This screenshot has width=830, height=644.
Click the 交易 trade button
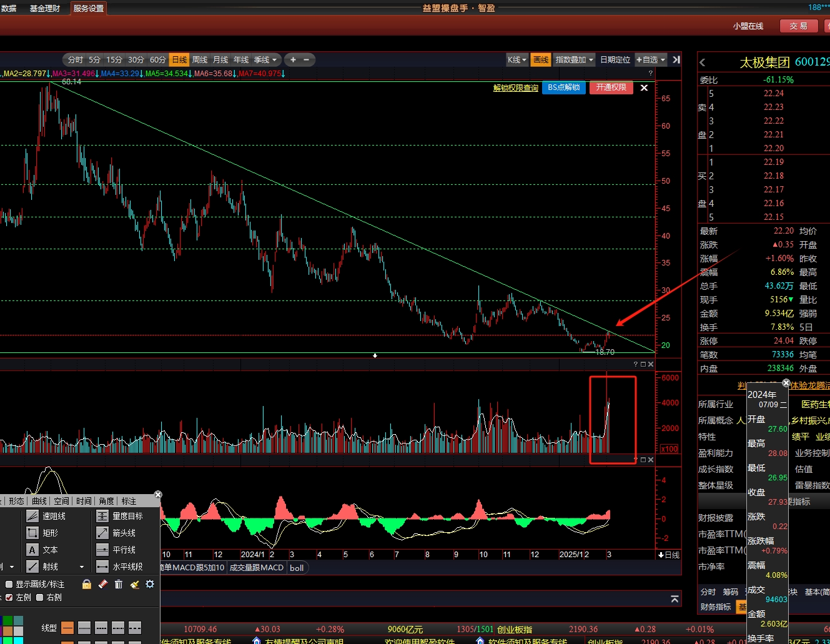click(798, 26)
